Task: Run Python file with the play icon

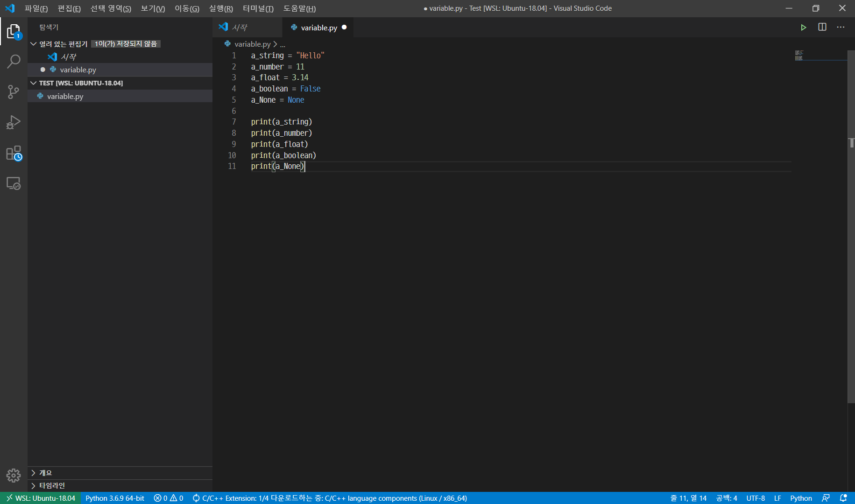Action: coord(803,28)
